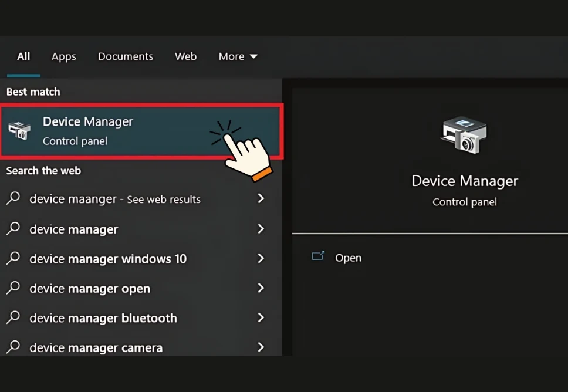Open the More dropdown

pyautogui.click(x=238, y=56)
